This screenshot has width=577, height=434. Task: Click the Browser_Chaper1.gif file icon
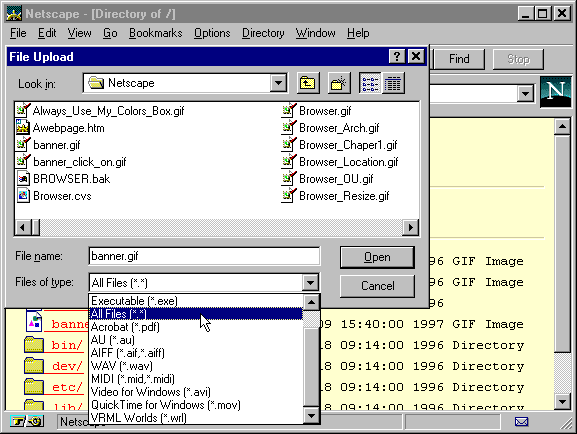click(289, 144)
